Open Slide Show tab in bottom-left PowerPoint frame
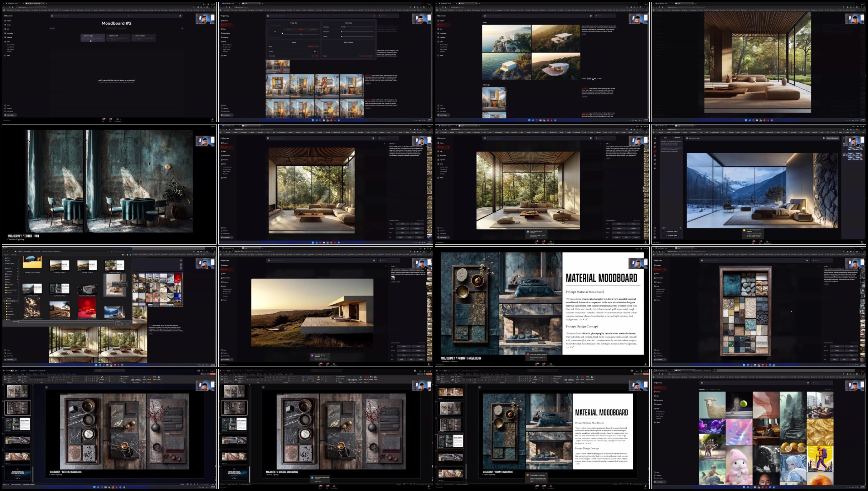Screen dimensions: 868x491 43,374
